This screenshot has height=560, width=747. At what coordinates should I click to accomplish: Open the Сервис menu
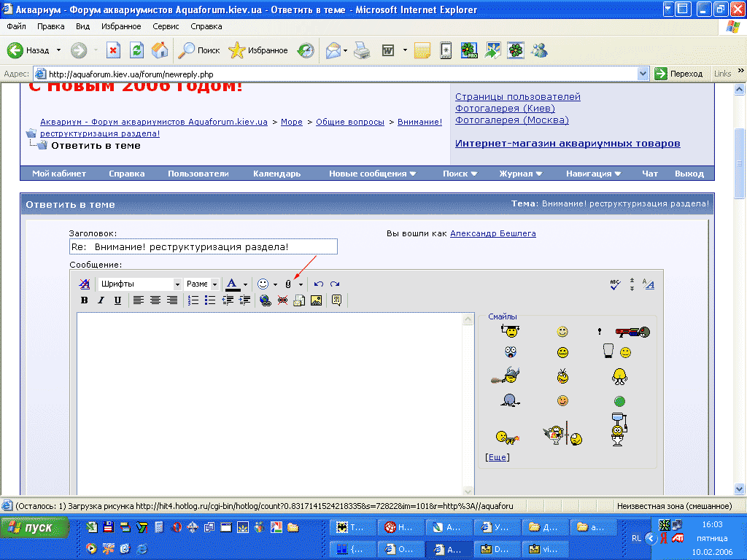pyautogui.click(x=166, y=26)
